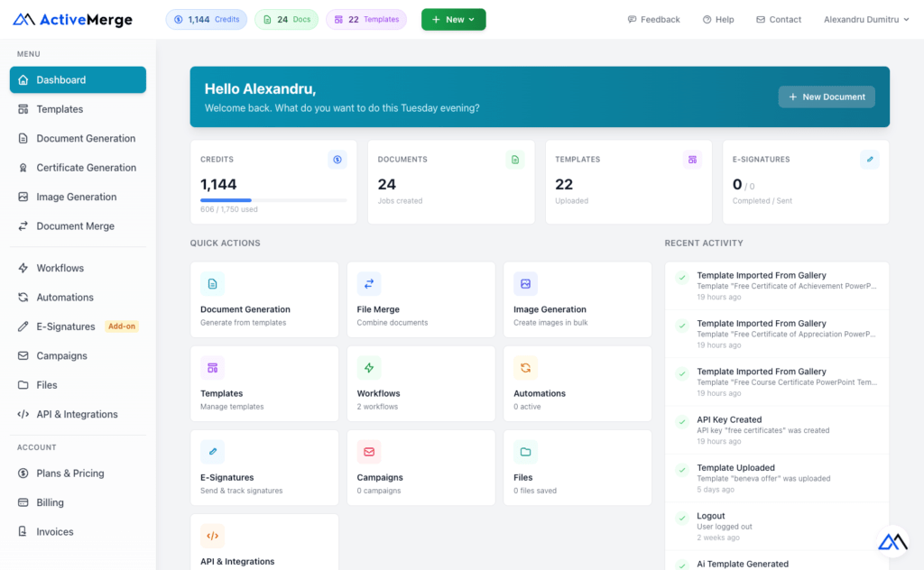Screen dimensions: 924x570
Task: Open the Free Course Certificate activity entry
Action: (777, 382)
